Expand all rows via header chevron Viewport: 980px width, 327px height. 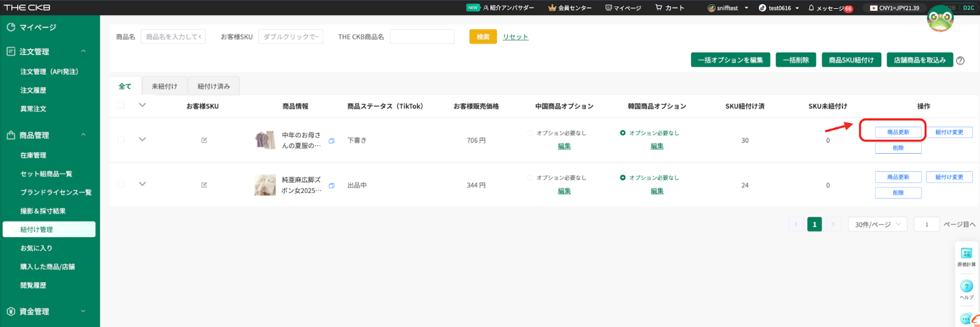pos(142,105)
